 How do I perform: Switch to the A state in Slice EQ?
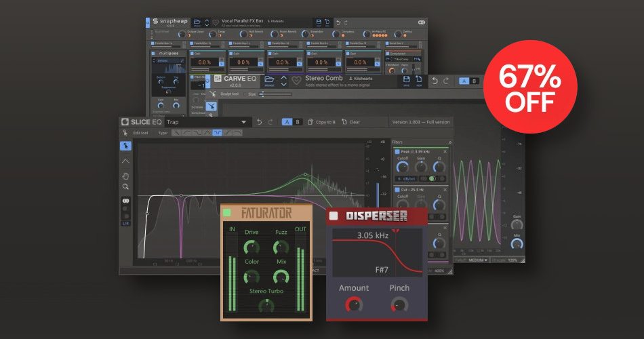click(287, 122)
